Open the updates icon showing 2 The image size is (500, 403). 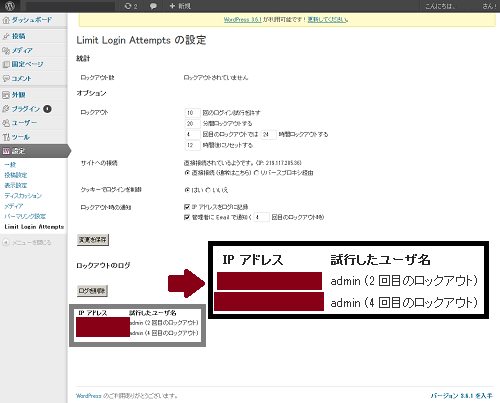(130, 6)
